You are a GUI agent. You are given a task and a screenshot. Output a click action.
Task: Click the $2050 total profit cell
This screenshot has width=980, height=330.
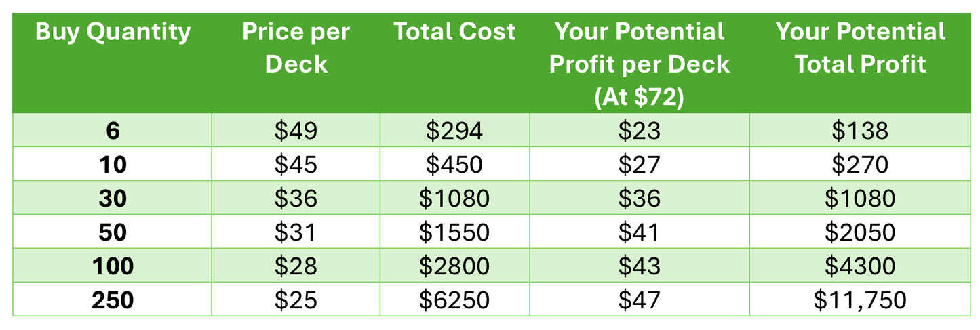[859, 232]
